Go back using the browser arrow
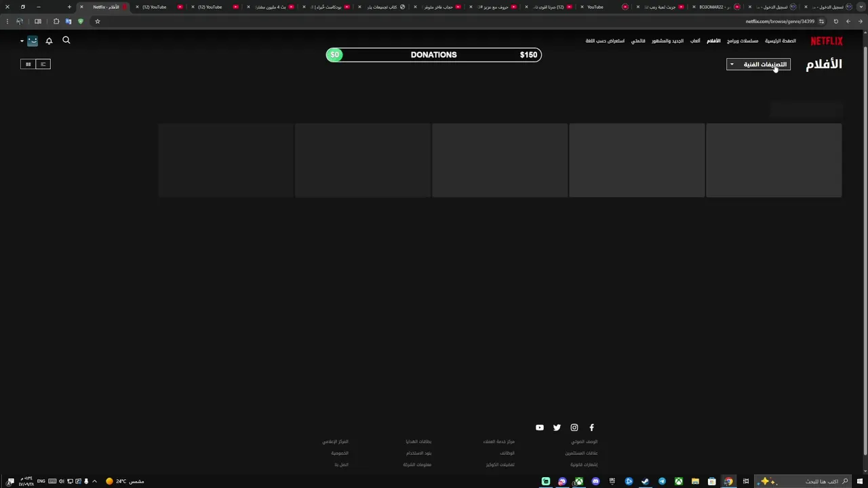868x488 pixels. click(x=860, y=22)
